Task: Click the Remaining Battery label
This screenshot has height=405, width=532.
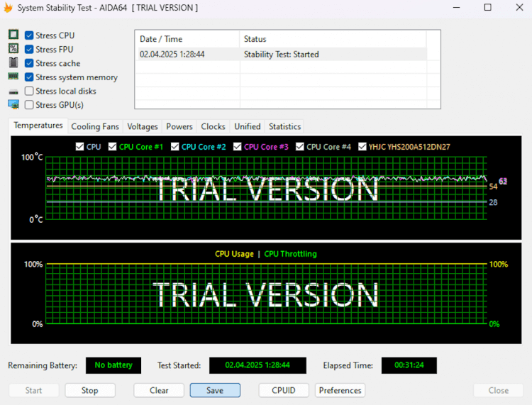Action: [43, 365]
